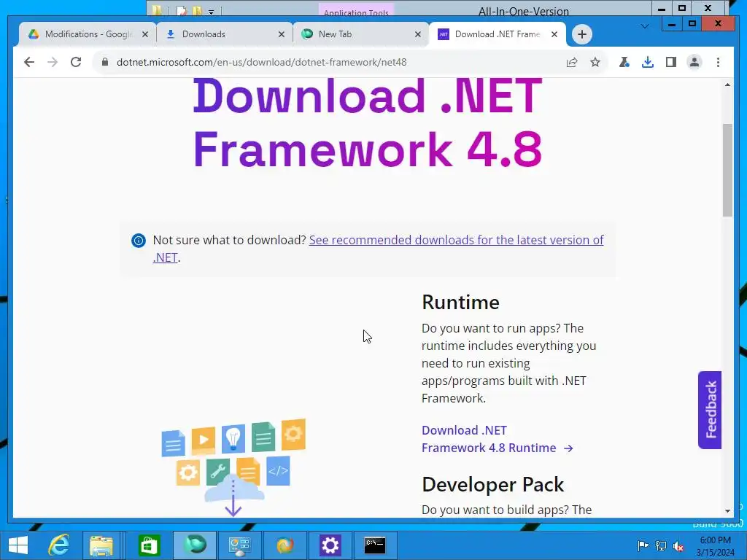This screenshot has width=747, height=560.
Task: Close the Download .NET Framework tab
Action: click(x=554, y=34)
